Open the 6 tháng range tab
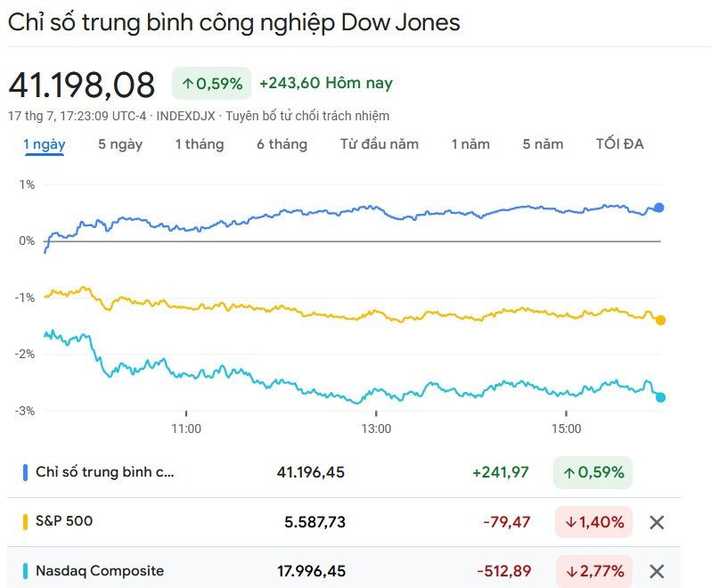Image resolution: width=711 pixels, height=588 pixels. (282, 144)
